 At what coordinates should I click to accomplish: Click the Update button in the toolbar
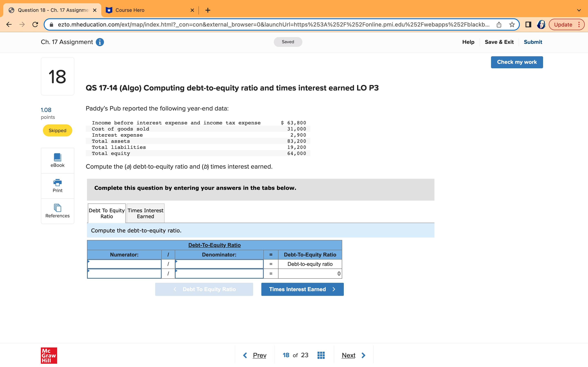563,24
